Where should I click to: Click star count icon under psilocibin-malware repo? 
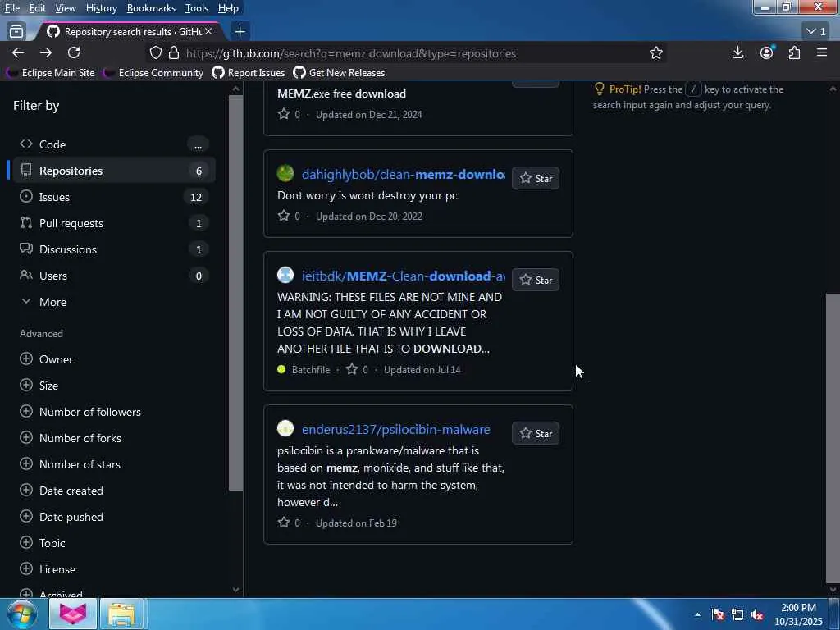[283, 522]
